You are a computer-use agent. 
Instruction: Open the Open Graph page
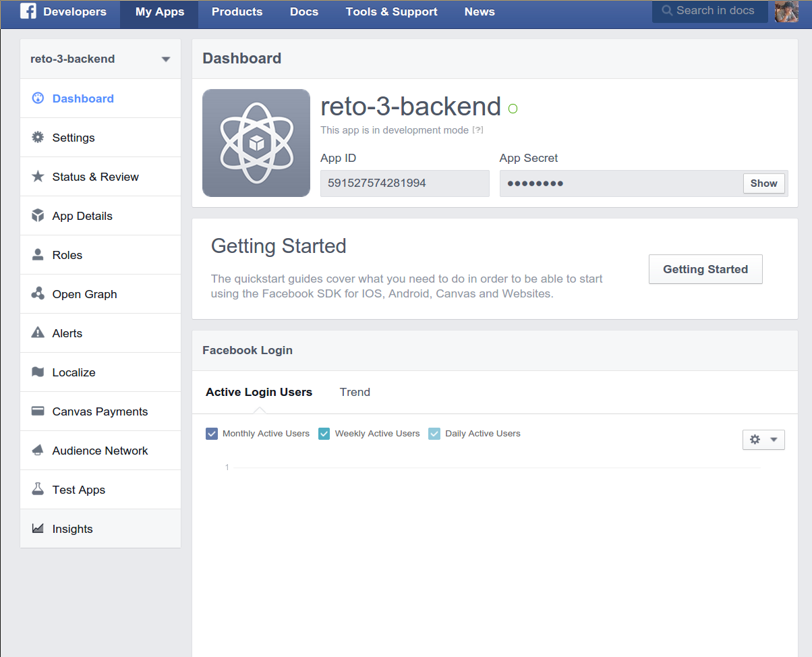[100, 294]
